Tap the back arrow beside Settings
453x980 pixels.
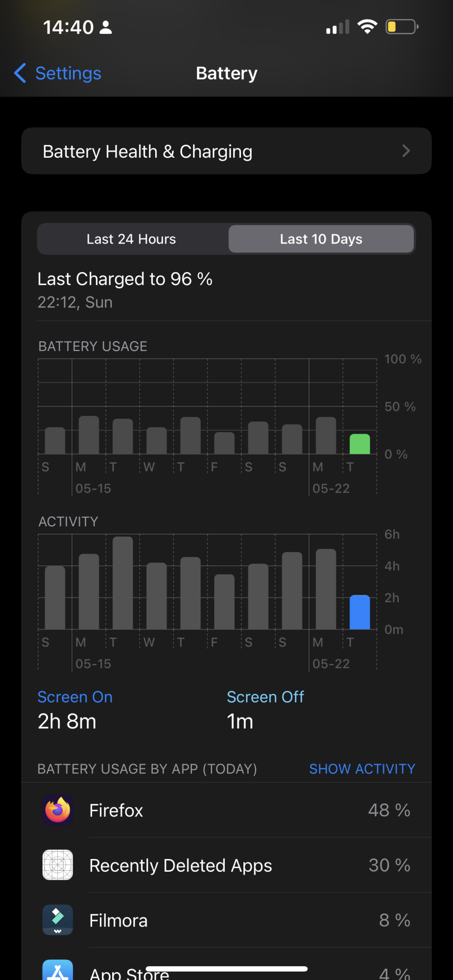(x=20, y=73)
